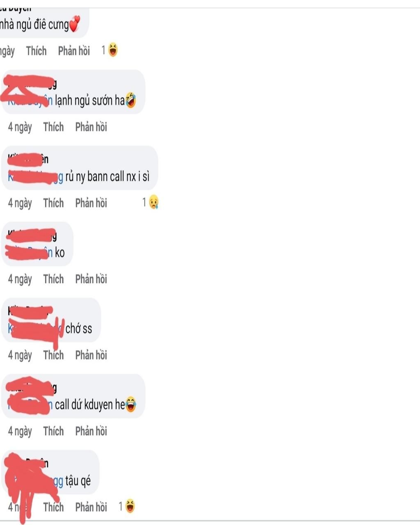
Task: Like the 'rủ ny bann call' comment
Action: (x=53, y=203)
